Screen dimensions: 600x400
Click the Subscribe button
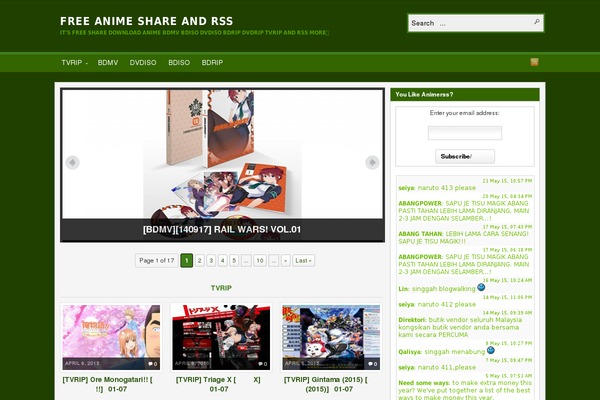click(465, 156)
